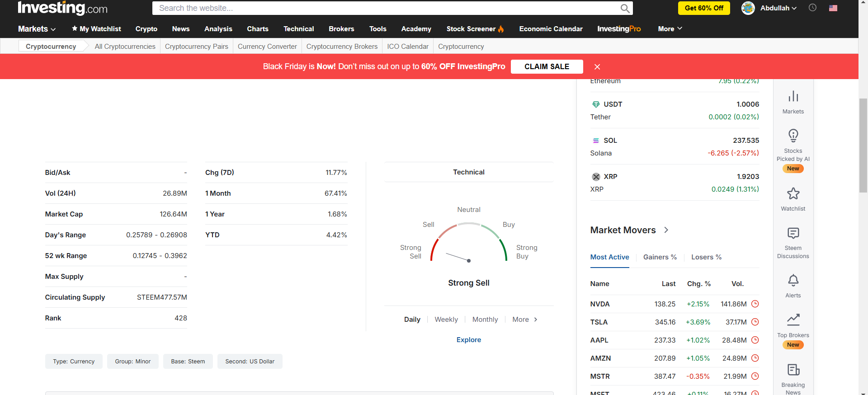Click the clock icon in TSLA row

[755, 322]
